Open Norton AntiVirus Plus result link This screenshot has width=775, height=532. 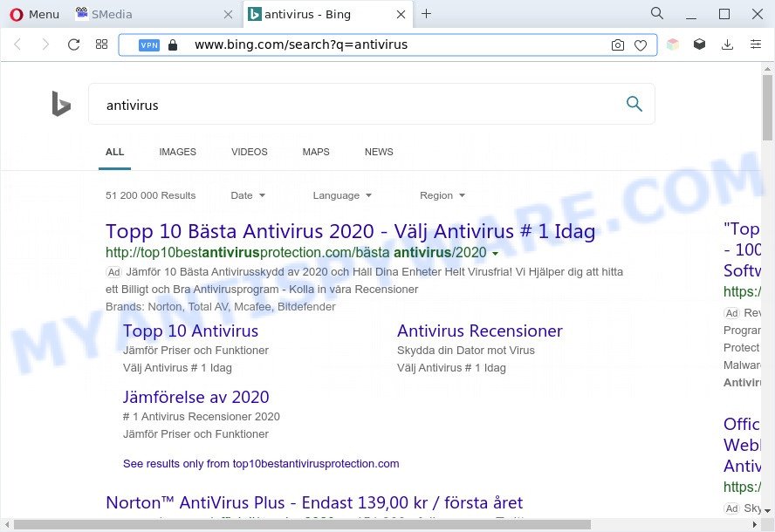click(314, 503)
